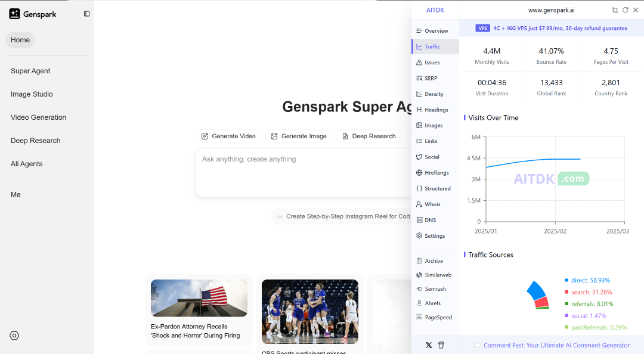Click the 'direct: 58.93%' legend entry
644x354 pixels.
click(x=587, y=280)
